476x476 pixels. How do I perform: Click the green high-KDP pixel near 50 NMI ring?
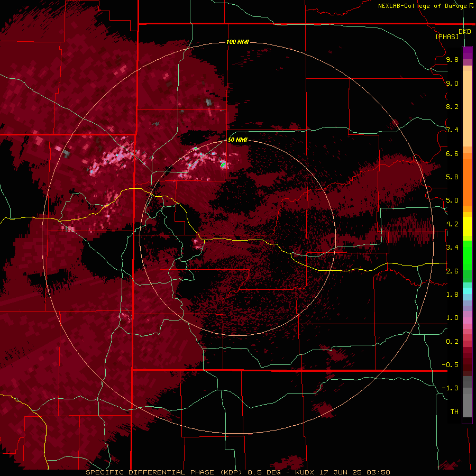point(223,164)
